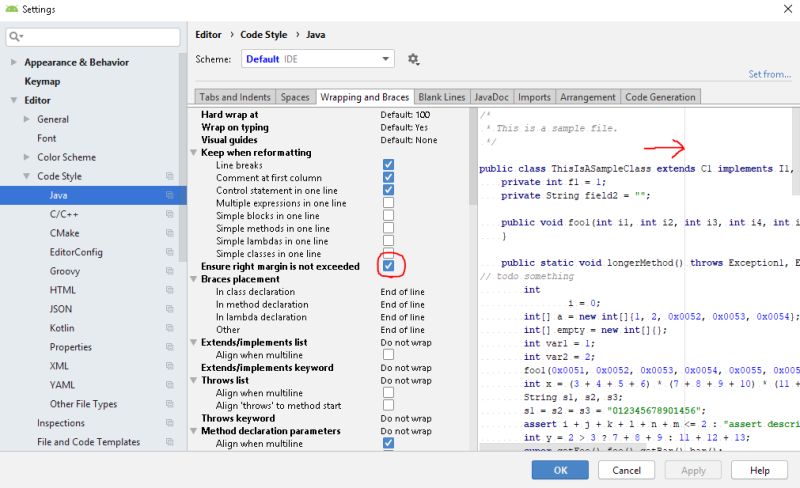The height and width of the screenshot is (488, 800).
Task: Click the copy icon next to JSON
Action: click(x=169, y=309)
